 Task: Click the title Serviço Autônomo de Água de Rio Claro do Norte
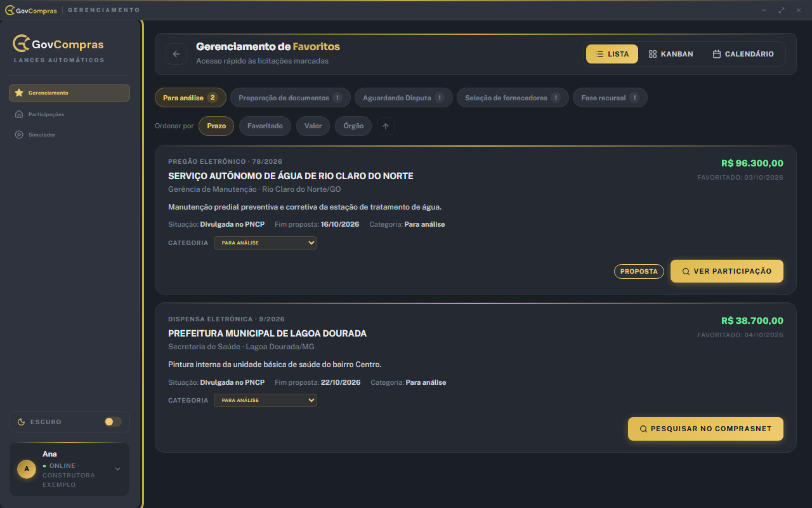(291, 176)
